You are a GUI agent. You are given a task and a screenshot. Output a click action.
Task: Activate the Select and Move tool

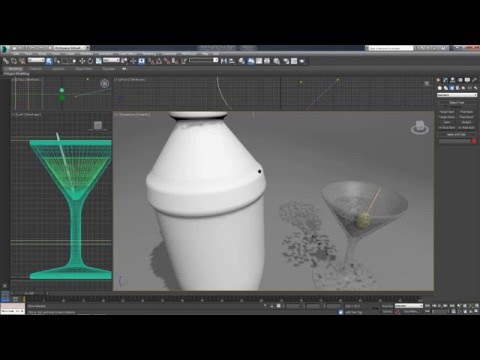[x=82, y=61]
